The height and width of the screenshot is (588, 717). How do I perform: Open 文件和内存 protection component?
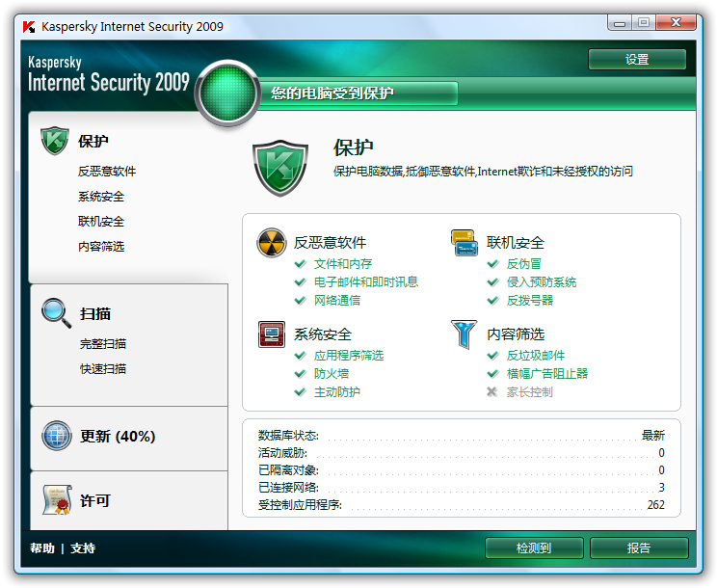(343, 264)
